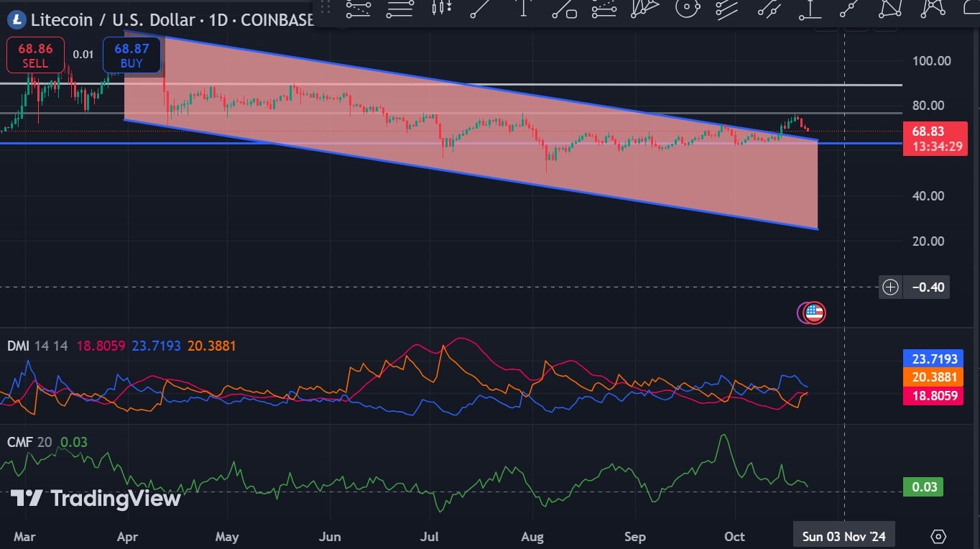Click the BUY button at 68.87

pyautogui.click(x=131, y=55)
